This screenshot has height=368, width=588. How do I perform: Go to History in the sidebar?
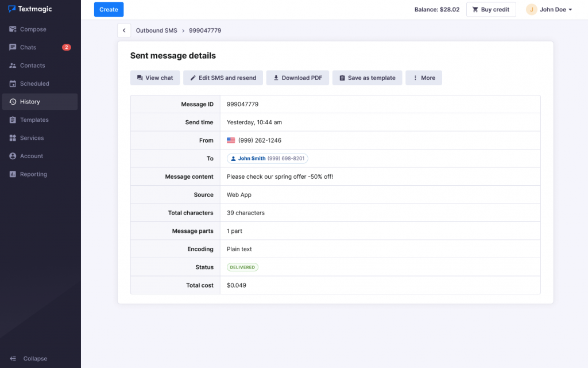[30, 102]
